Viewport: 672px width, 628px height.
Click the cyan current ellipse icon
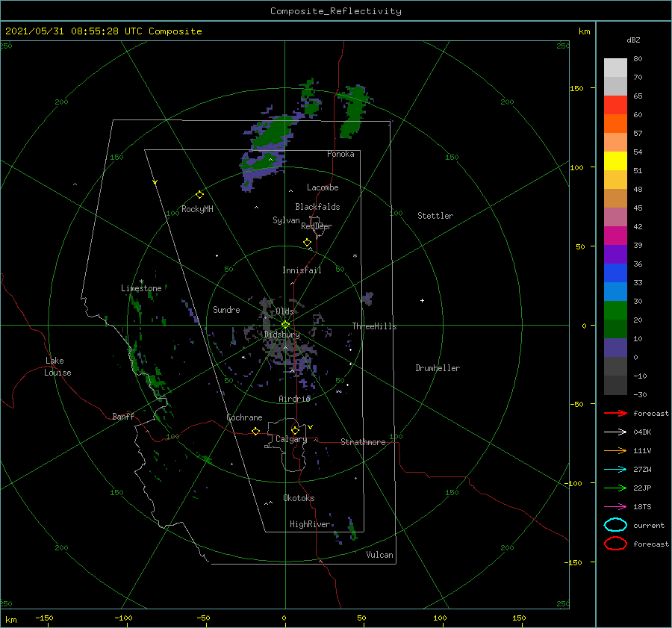pos(615,525)
